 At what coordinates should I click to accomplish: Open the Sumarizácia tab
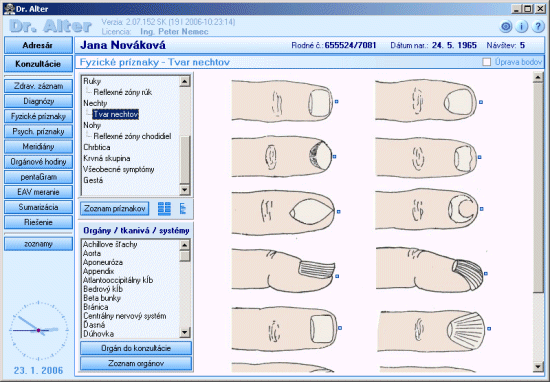[38, 207]
